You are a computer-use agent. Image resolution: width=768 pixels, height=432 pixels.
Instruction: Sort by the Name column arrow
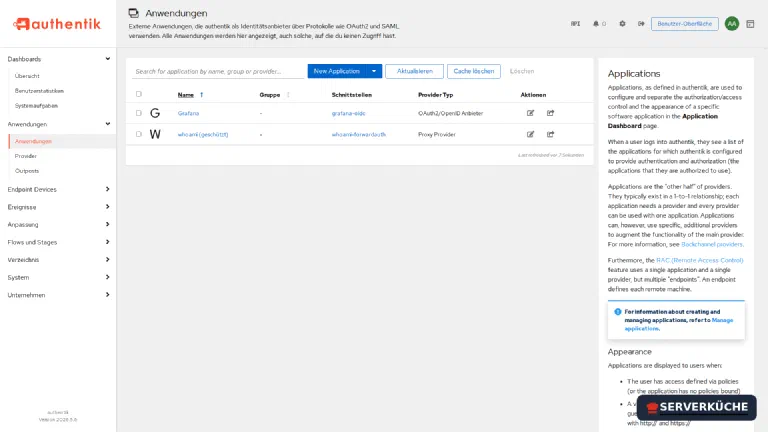(201, 95)
